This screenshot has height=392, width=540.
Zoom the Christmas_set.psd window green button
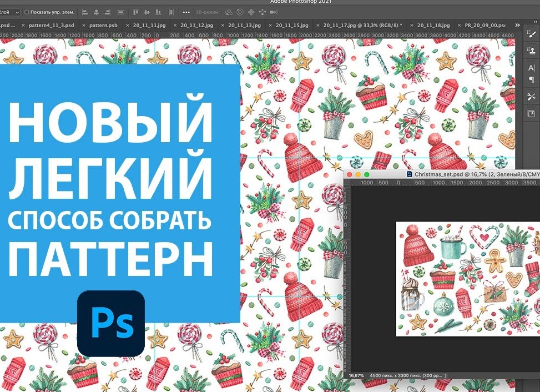[367, 175]
